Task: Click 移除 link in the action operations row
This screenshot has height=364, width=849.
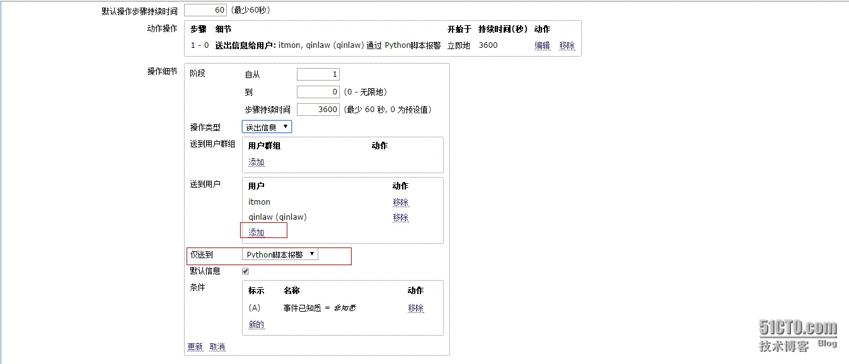Action: pyautogui.click(x=567, y=46)
